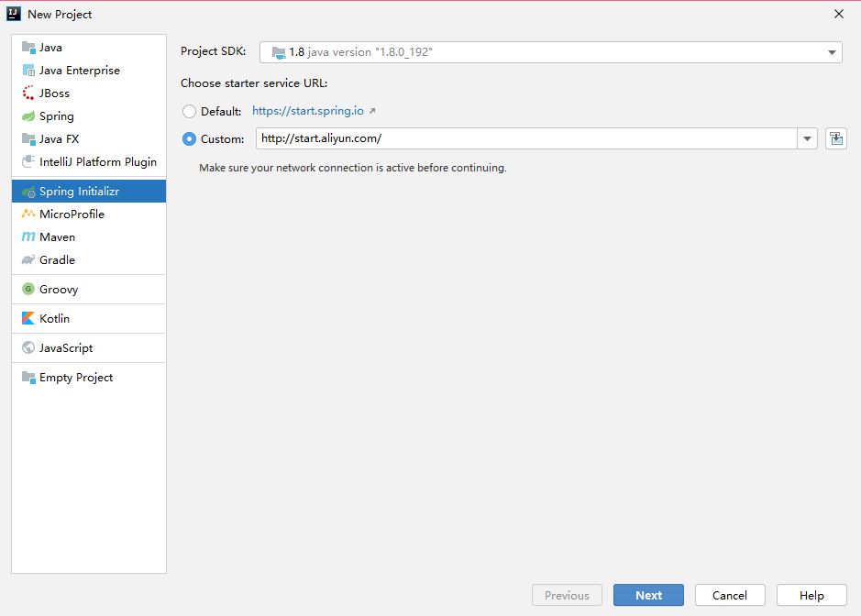Click the Maven m icon
Screen dimensions: 861x616
(28, 237)
